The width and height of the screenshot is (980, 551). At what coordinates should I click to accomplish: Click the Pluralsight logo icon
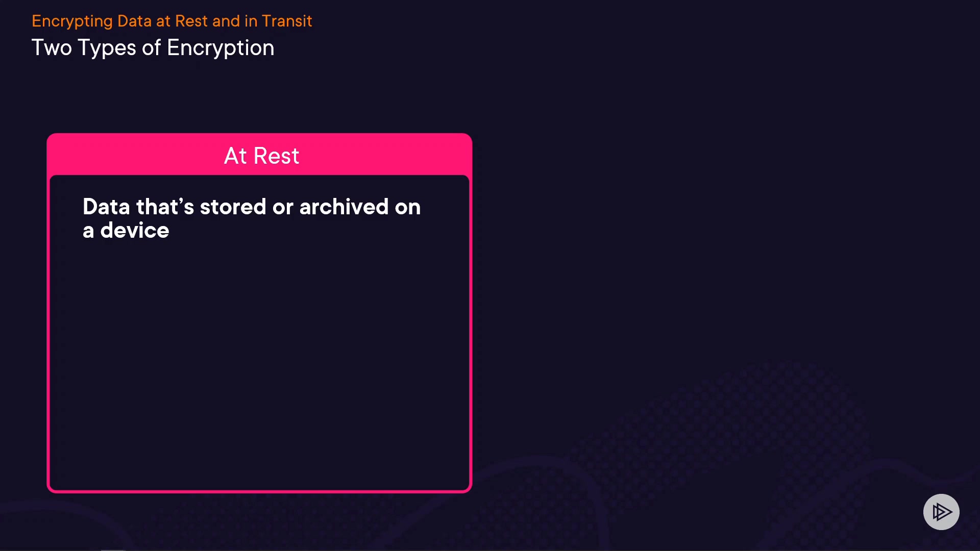[x=941, y=512]
